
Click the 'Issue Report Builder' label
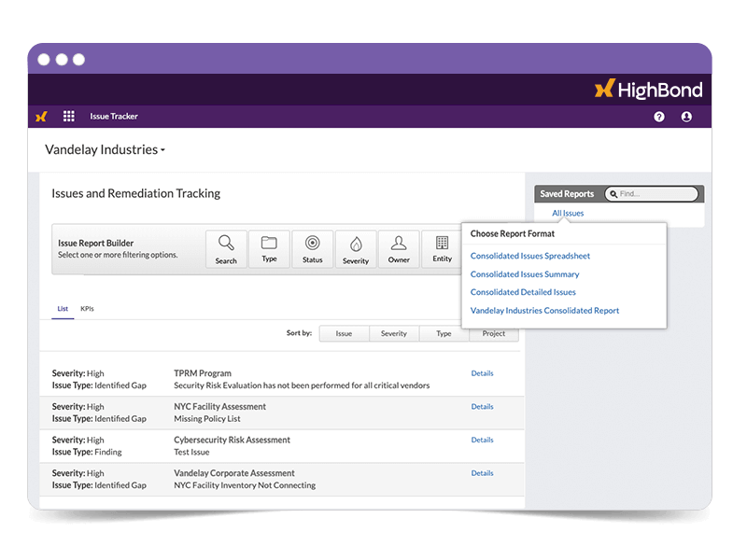tap(96, 243)
